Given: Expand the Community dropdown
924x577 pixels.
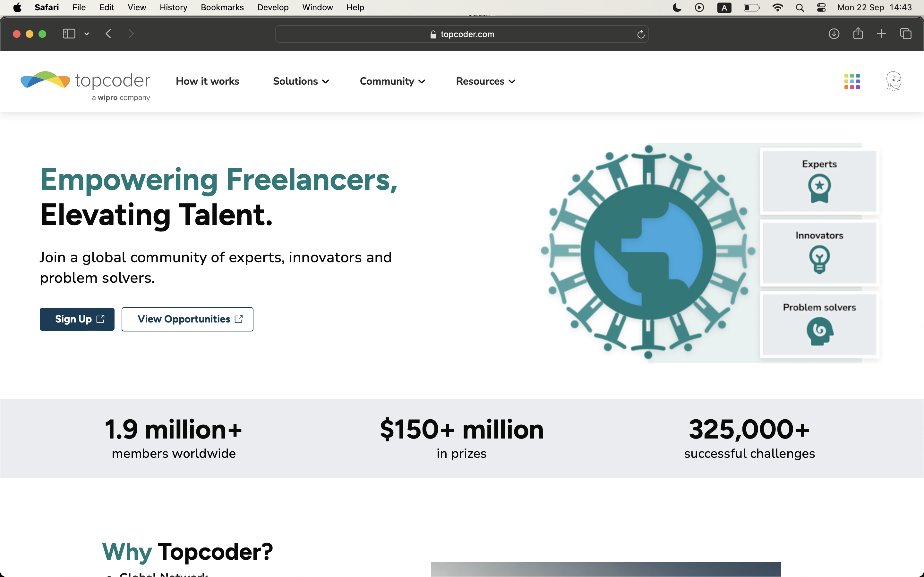Looking at the screenshot, I should tap(392, 81).
